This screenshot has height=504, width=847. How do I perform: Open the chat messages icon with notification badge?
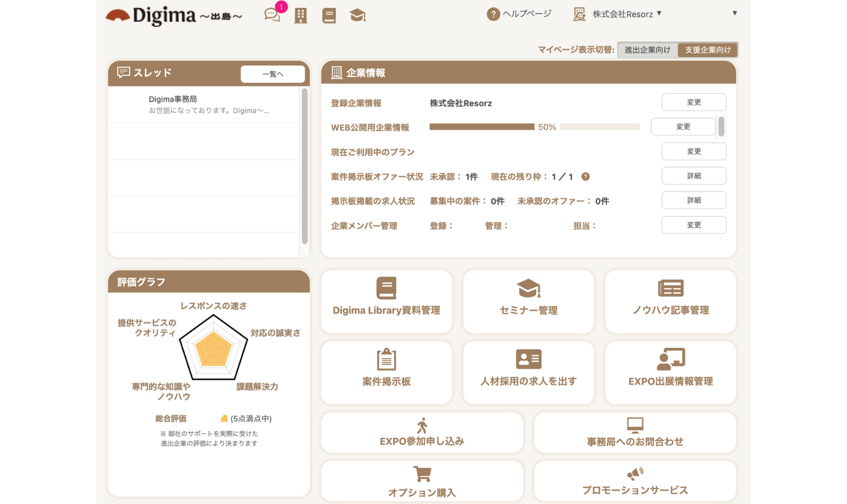[272, 15]
